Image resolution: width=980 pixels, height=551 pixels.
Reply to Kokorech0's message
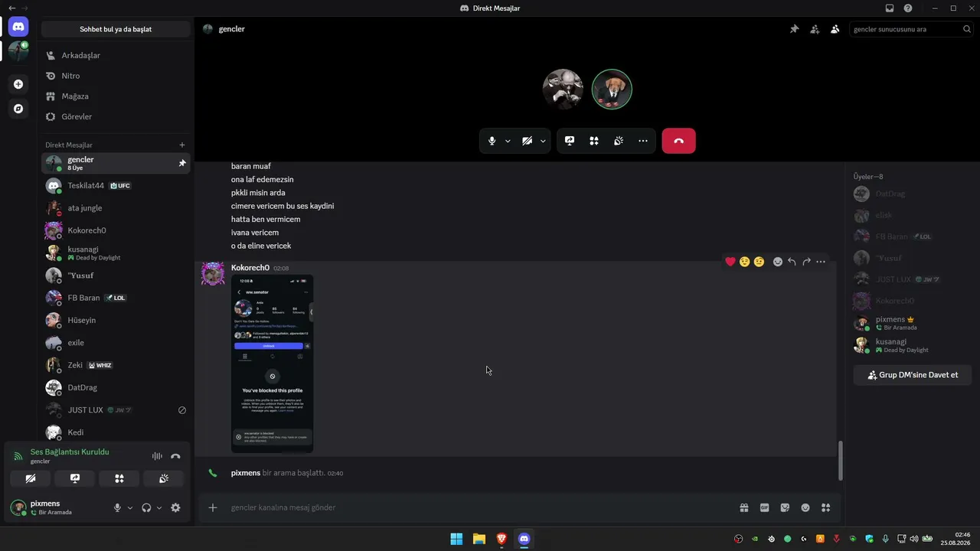pos(792,262)
